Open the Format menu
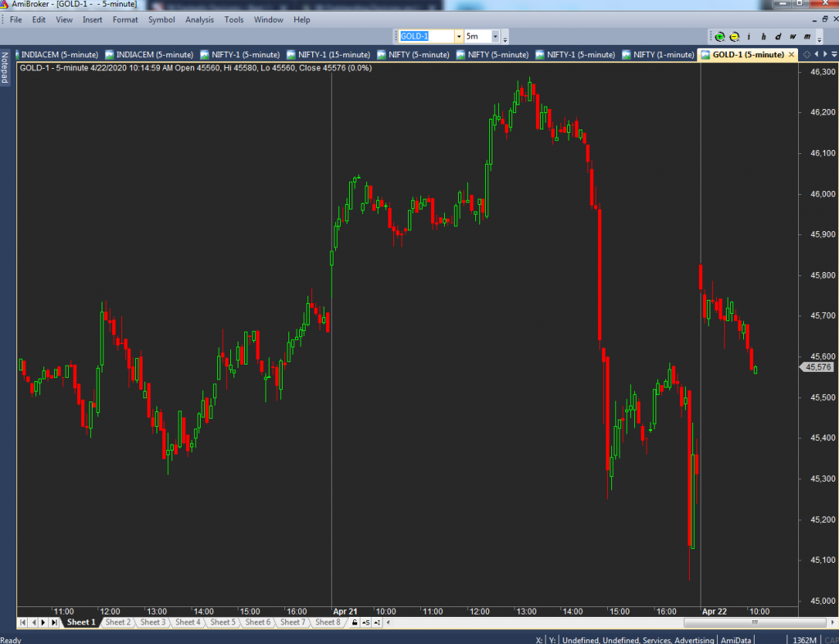 tap(125, 20)
